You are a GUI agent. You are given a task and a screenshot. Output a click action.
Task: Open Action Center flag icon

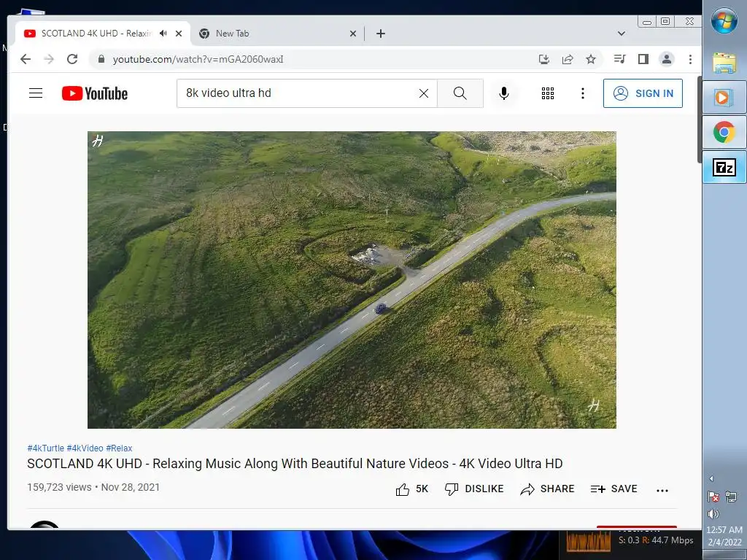[x=713, y=497]
